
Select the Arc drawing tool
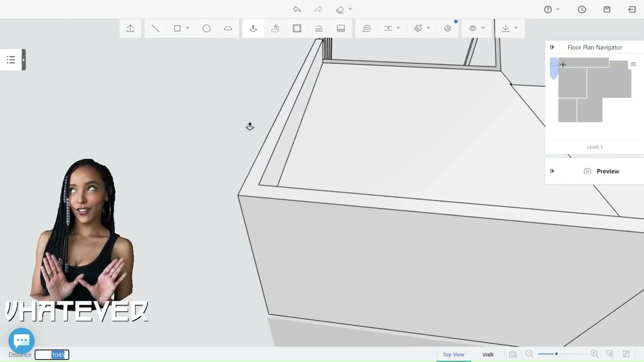coord(228,29)
